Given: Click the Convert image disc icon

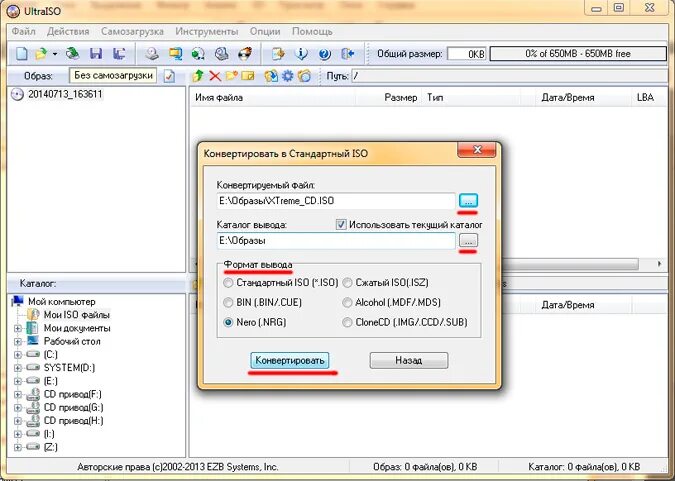Looking at the screenshot, I should point(198,54).
